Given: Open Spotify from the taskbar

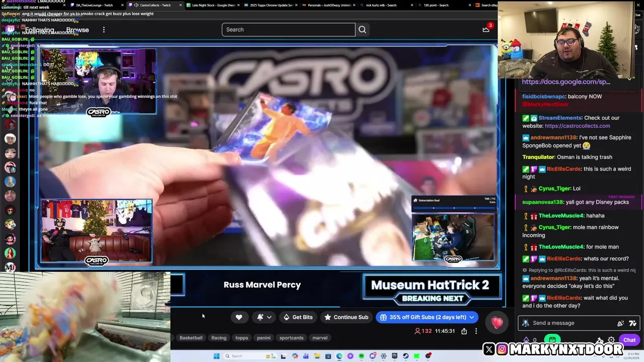Looking at the screenshot, I should pyautogui.click(x=361, y=356).
